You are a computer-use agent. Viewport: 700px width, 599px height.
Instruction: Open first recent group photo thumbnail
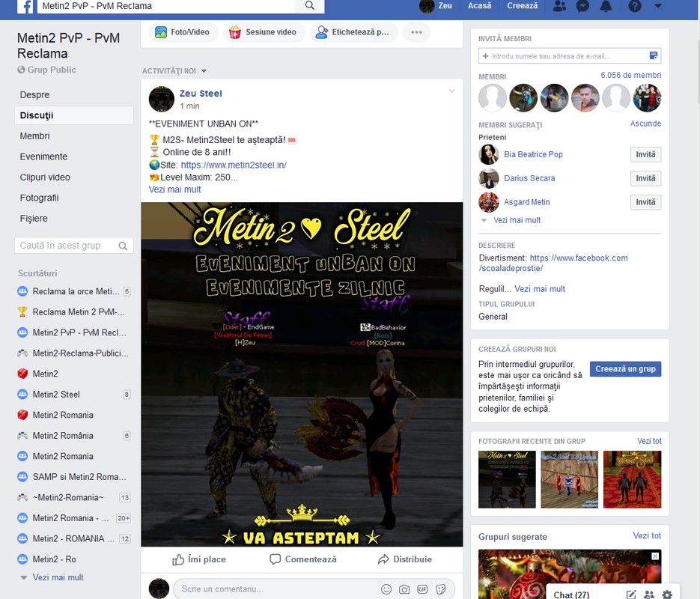coord(507,479)
